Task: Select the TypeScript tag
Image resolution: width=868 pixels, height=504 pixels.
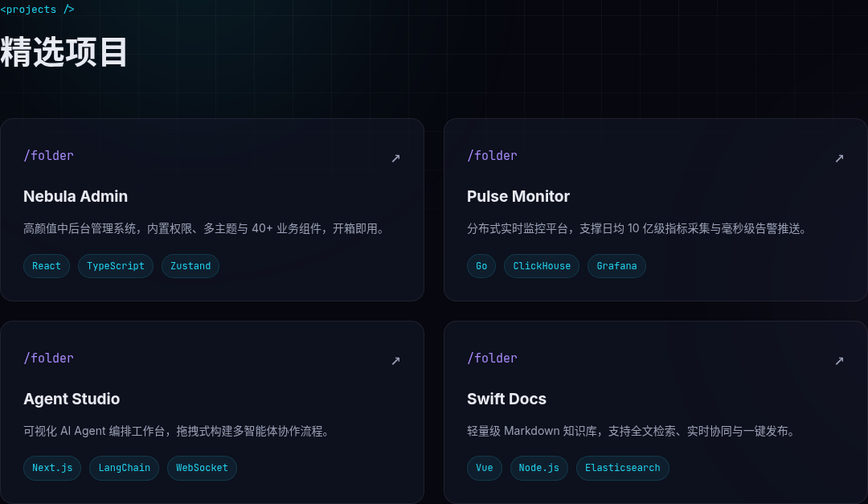Action: tap(116, 266)
